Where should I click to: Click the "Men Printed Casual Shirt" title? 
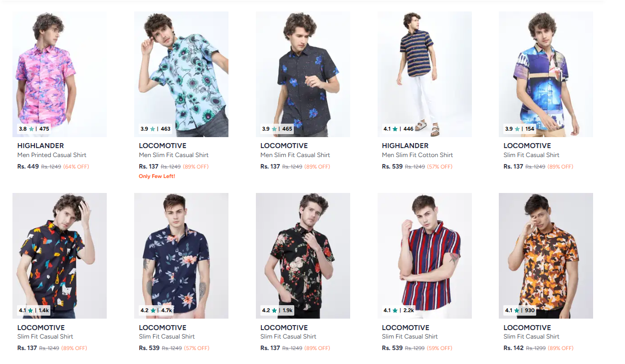click(52, 155)
